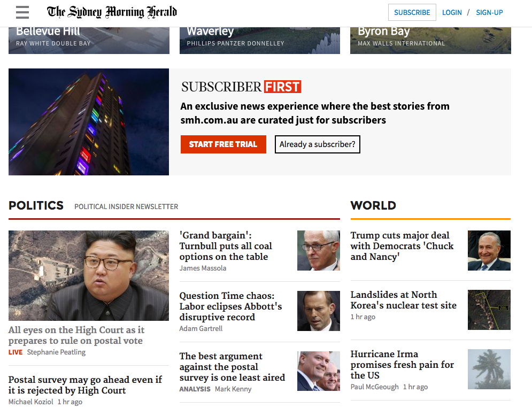Click the Subscribe button in header
This screenshot has width=532, height=408.
coord(412,12)
